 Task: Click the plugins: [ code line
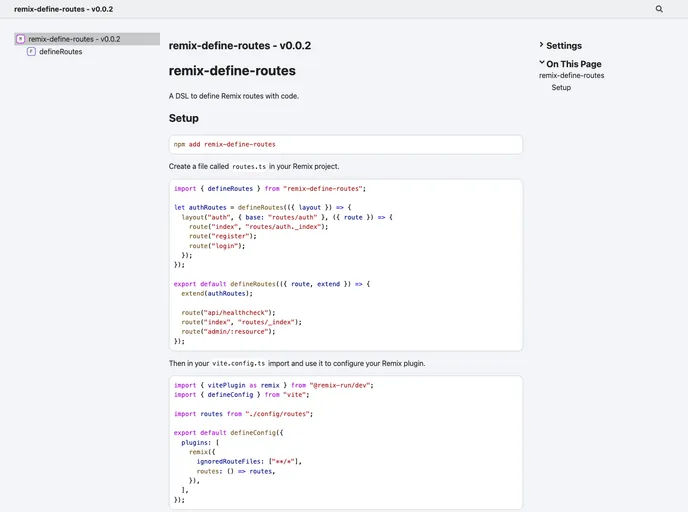click(200, 443)
